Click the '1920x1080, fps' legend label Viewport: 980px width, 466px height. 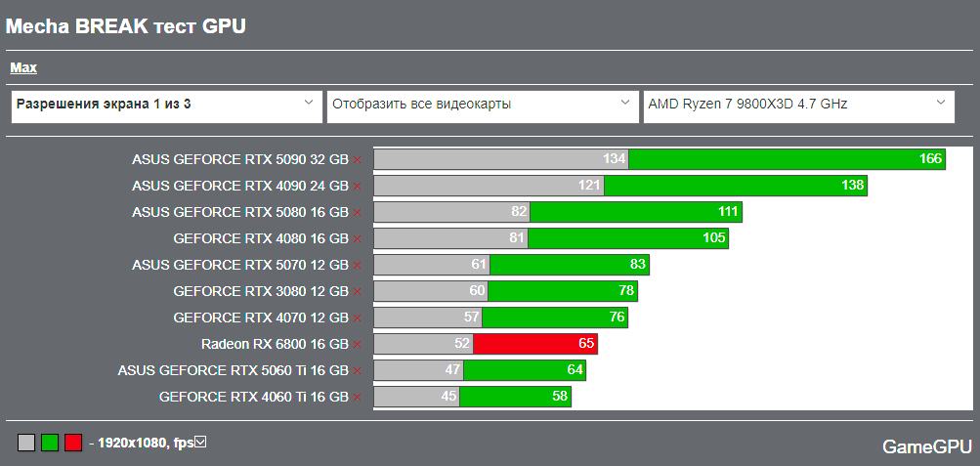146,444
